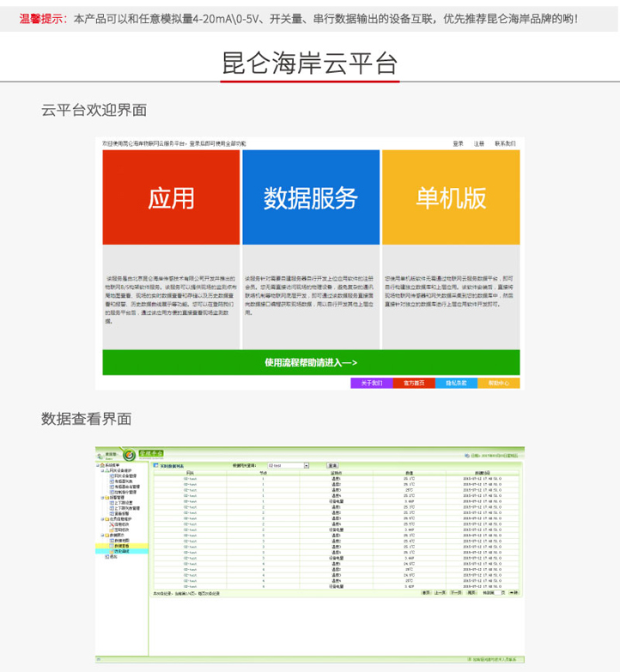
Task: Collapse the 网关设备维护 tree node
Action: pyautogui.click(x=102, y=470)
